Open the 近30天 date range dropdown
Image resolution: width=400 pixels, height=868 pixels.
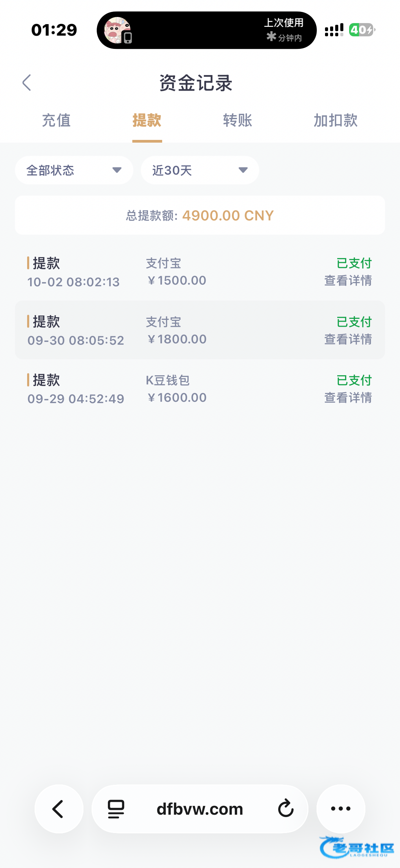[200, 170]
